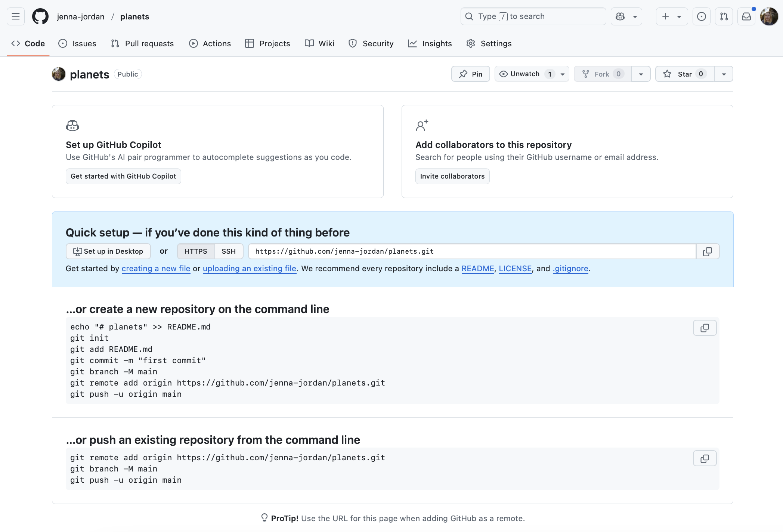The width and height of the screenshot is (783, 532).
Task: Open the repository Settings tab
Action: (x=489, y=43)
